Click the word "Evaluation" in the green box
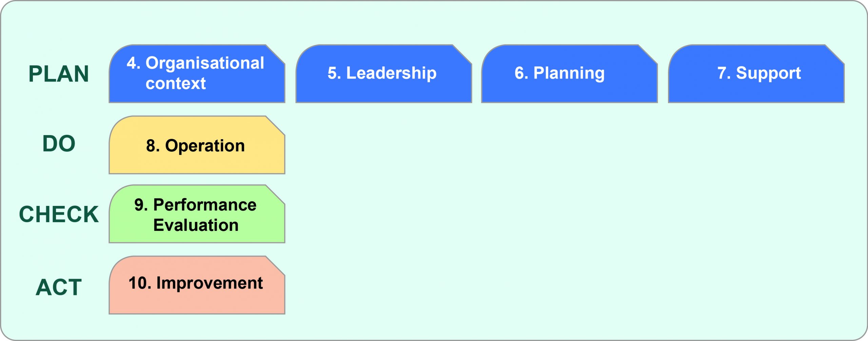Image resolution: width=868 pixels, height=341 pixels. (196, 225)
